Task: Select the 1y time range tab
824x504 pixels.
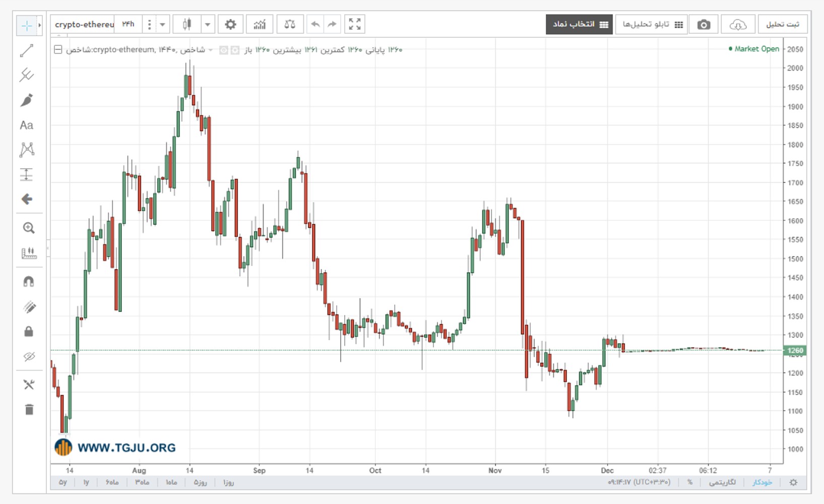Action: click(x=86, y=482)
